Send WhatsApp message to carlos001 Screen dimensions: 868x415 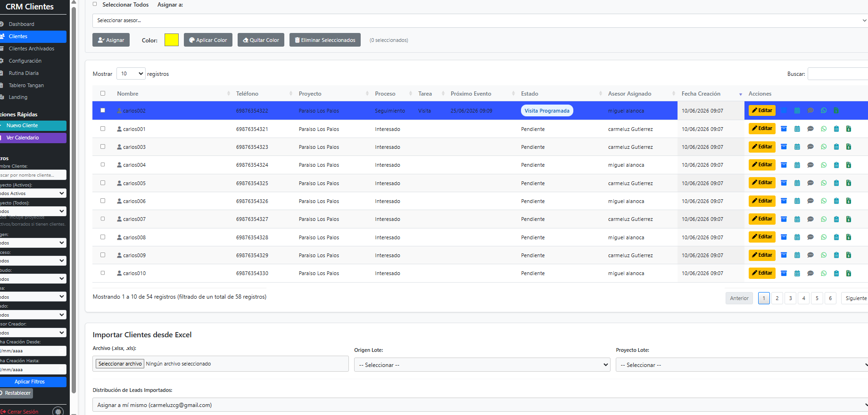824,129
